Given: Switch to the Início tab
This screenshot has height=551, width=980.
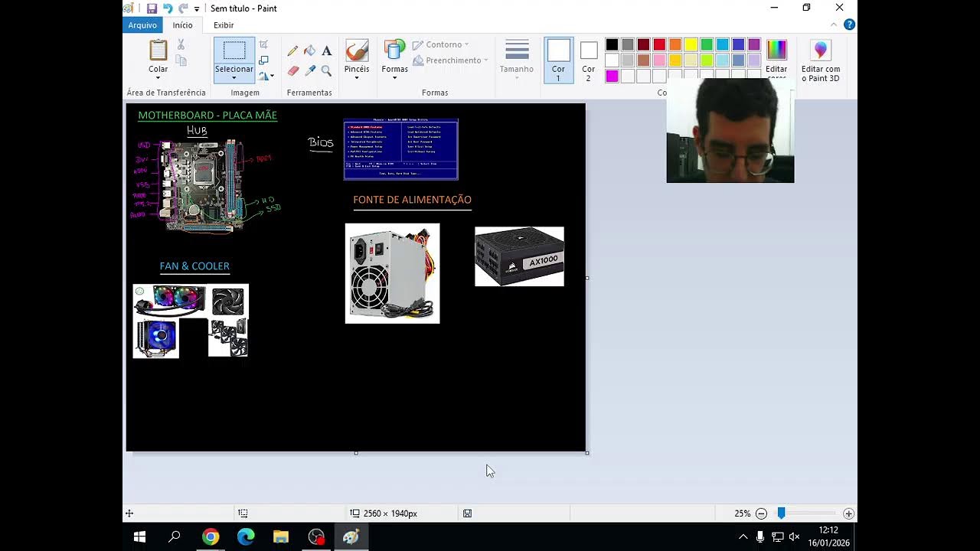Looking at the screenshot, I should pyautogui.click(x=183, y=25).
